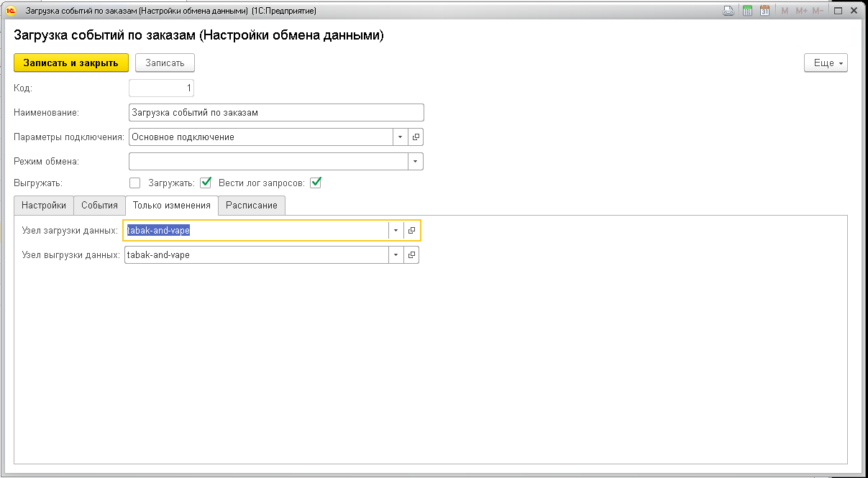
Task: Open the calculator tool
Action: 747,11
